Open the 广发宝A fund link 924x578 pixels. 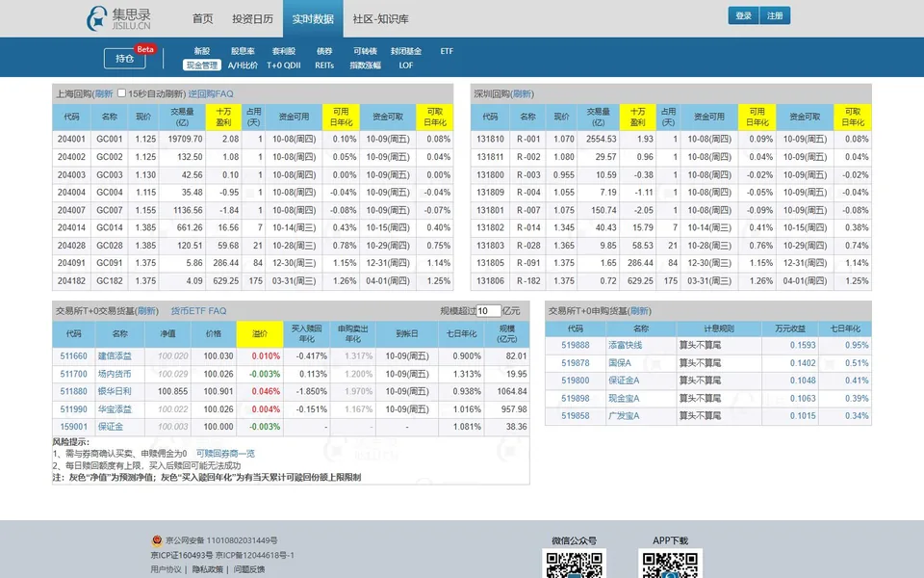[x=624, y=416]
